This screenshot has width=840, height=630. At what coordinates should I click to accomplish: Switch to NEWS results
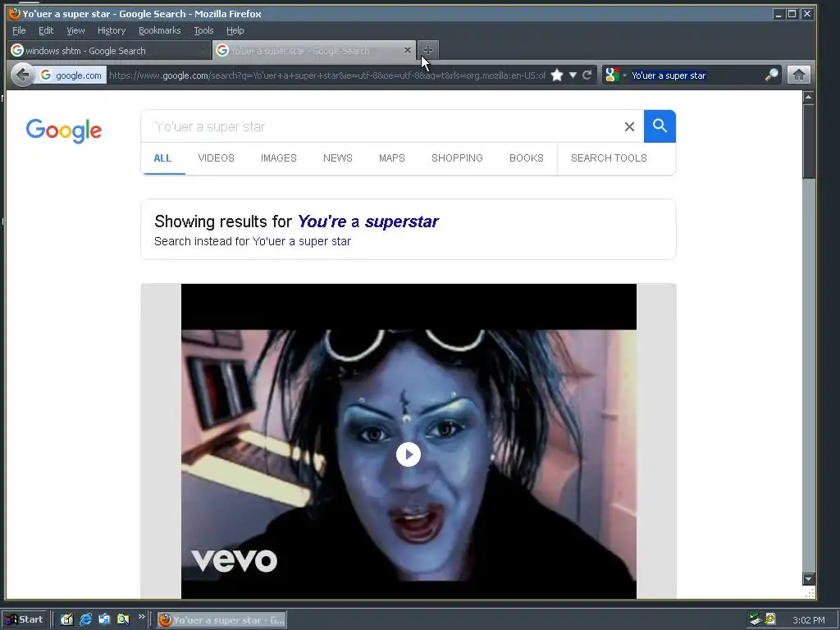(x=337, y=158)
